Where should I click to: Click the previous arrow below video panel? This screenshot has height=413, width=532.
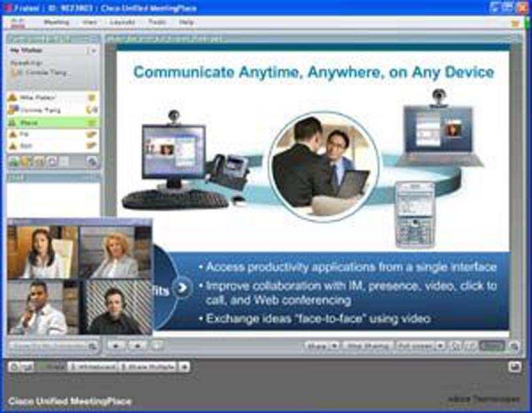coord(116,345)
